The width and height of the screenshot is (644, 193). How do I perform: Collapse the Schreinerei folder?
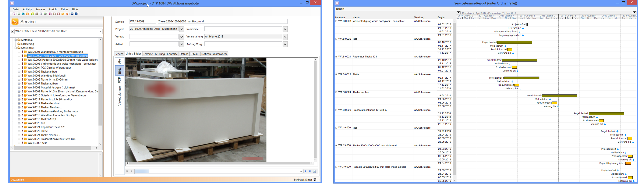coord(16,48)
